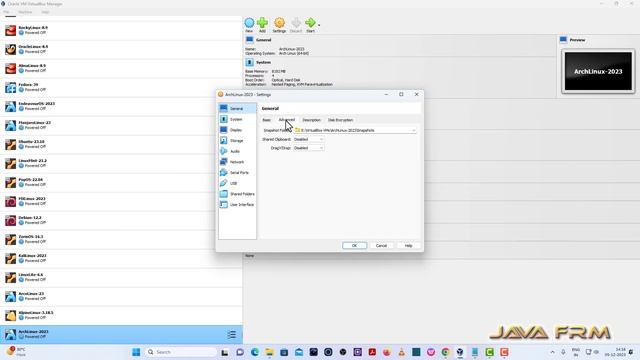Select the Debian 12.2 virtual machine
Screen dimensions: 640x360
pyautogui.click(x=121, y=220)
